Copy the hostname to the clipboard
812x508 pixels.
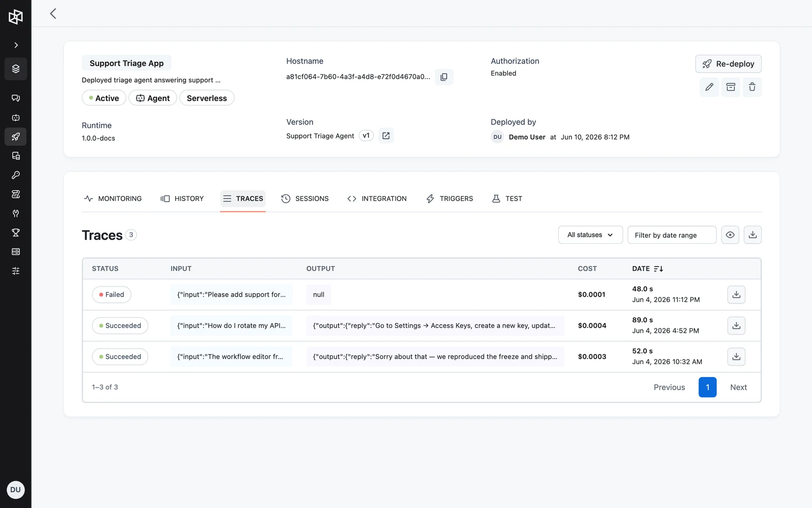[444, 77]
